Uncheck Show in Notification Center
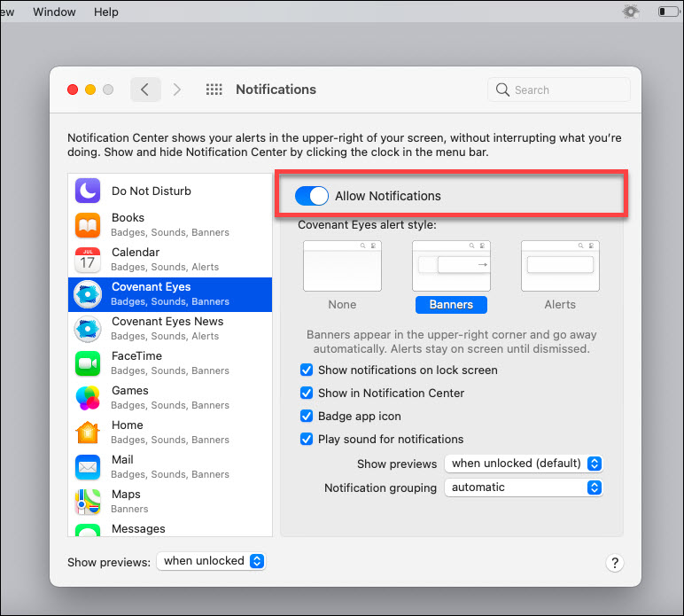 coord(307,393)
